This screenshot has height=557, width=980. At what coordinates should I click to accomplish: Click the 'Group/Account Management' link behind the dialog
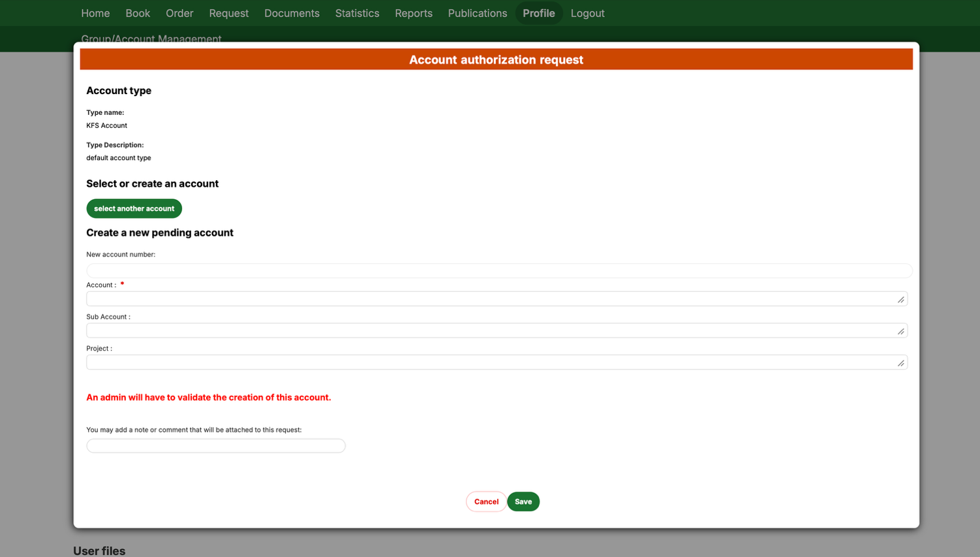(x=151, y=39)
